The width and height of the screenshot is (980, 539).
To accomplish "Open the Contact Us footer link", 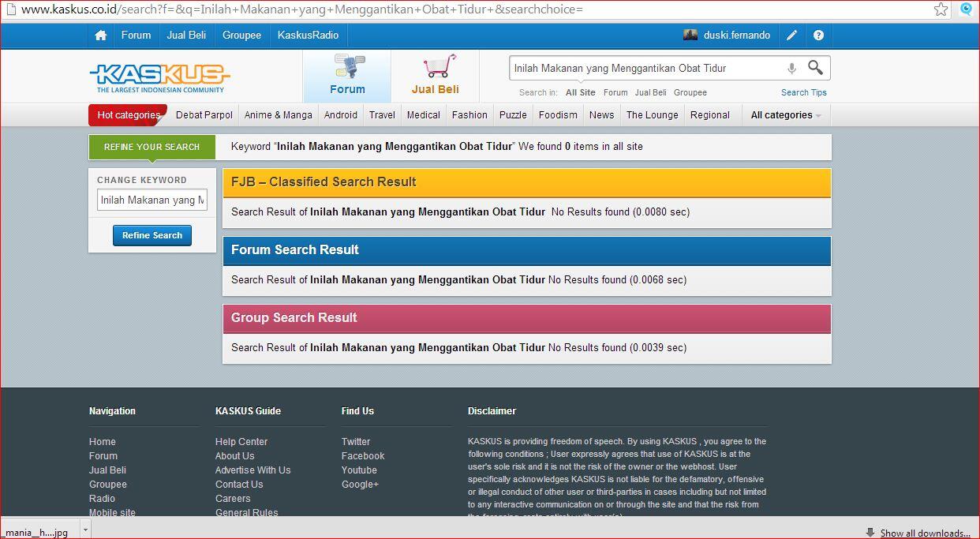I will (x=239, y=485).
